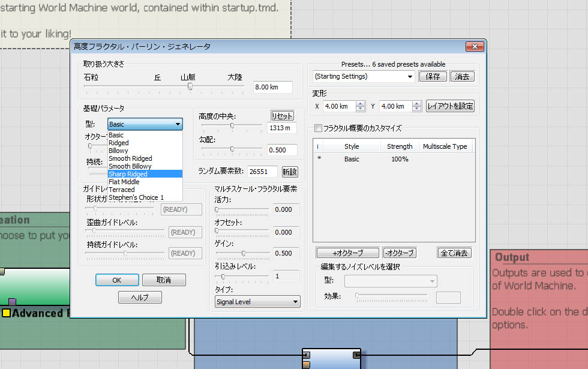Click 全て消去 clear all button
Viewport: 588px width, 369px height.
click(x=454, y=253)
